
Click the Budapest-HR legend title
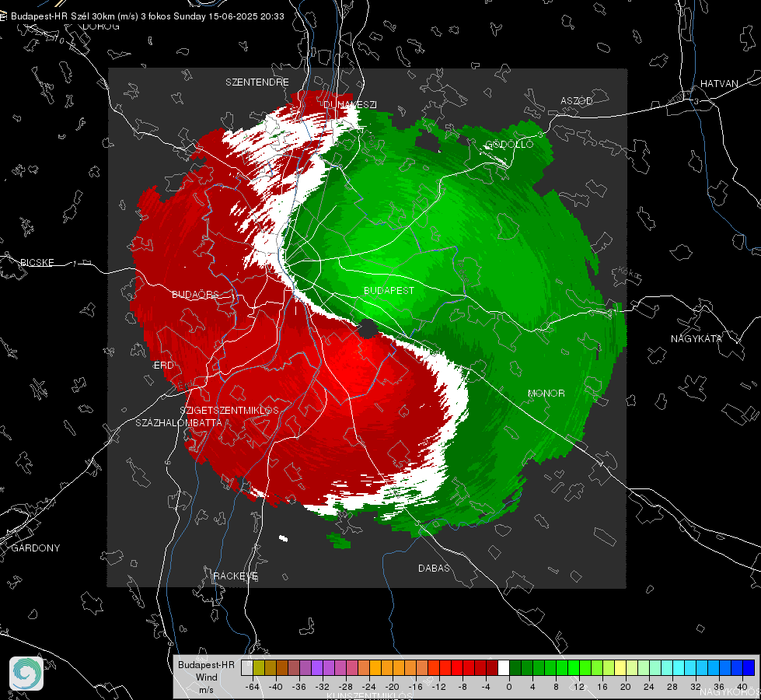point(206,665)
